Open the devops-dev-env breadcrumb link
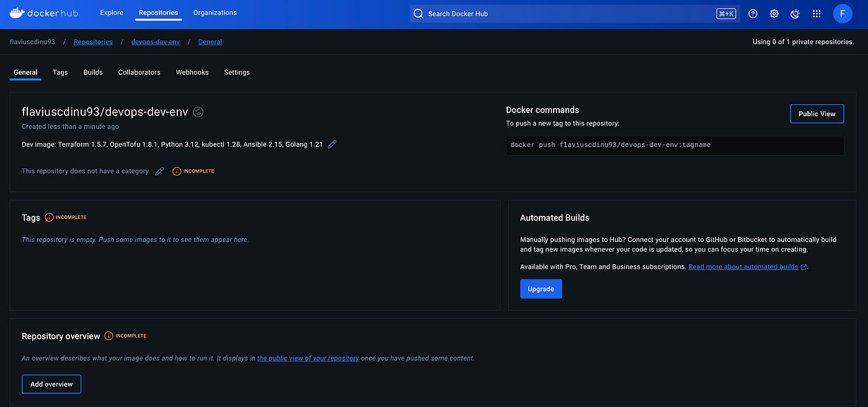Viewport: 868px width, 407px height. pyautogui.click(x=156, y=42)
